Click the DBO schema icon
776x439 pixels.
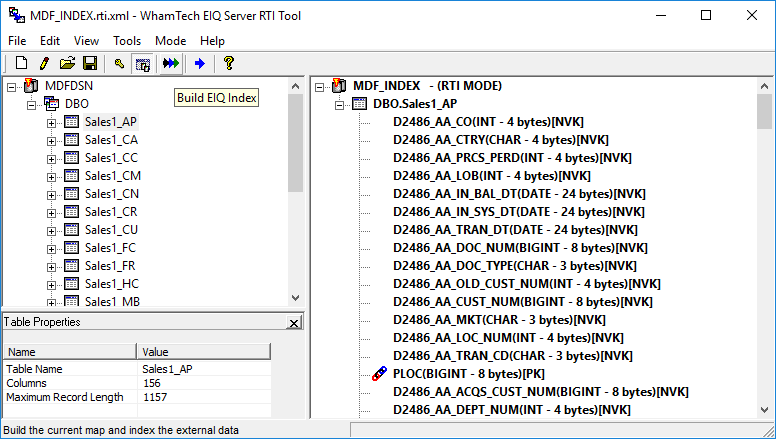[x=51, y=103]
